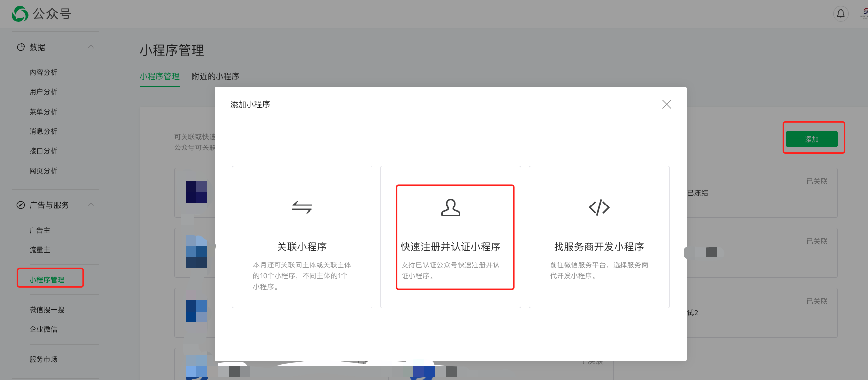Click the 数据 clock icon in sidebar

coord(21,47)
